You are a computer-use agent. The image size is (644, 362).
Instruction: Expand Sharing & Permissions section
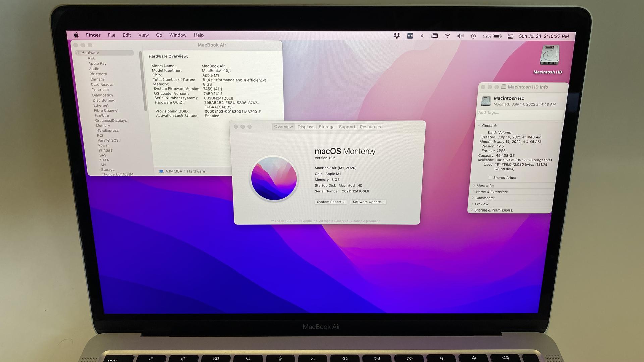coord(471,210)
